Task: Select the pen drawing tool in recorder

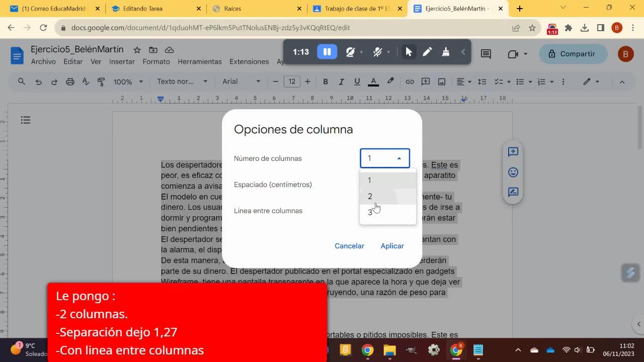Action: tap(427, 52)
